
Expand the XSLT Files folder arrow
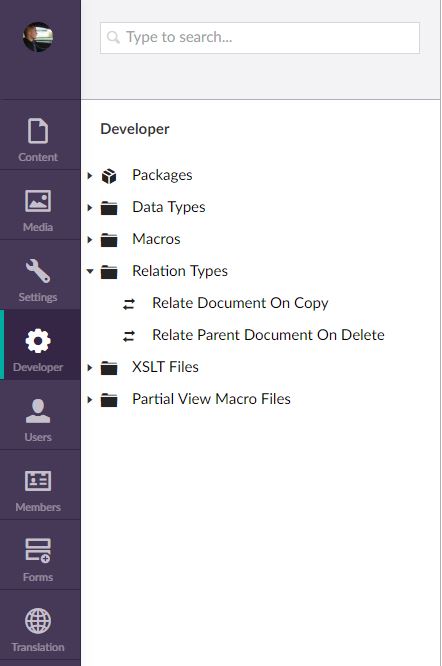[x=90, y=367]
